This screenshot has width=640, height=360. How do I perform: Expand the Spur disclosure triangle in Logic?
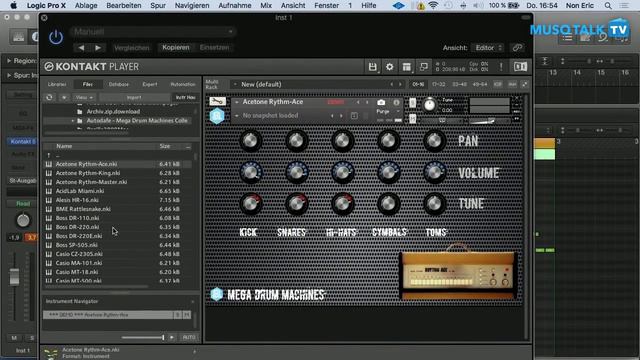click(x=9, y=76)
